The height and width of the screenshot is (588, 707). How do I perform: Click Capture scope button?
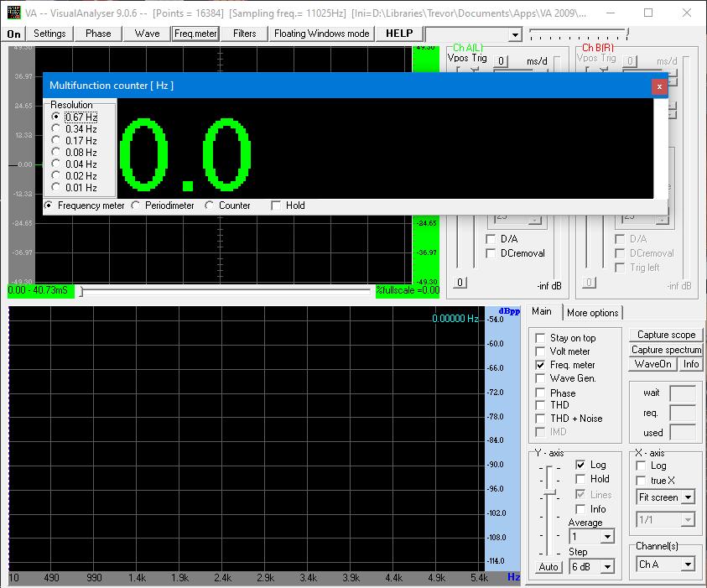(x=666, y=335)
